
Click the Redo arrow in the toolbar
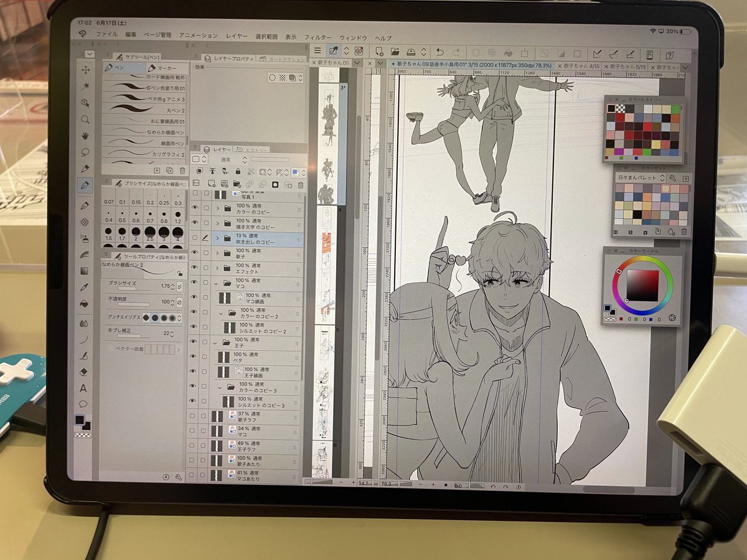click(456, 52)
